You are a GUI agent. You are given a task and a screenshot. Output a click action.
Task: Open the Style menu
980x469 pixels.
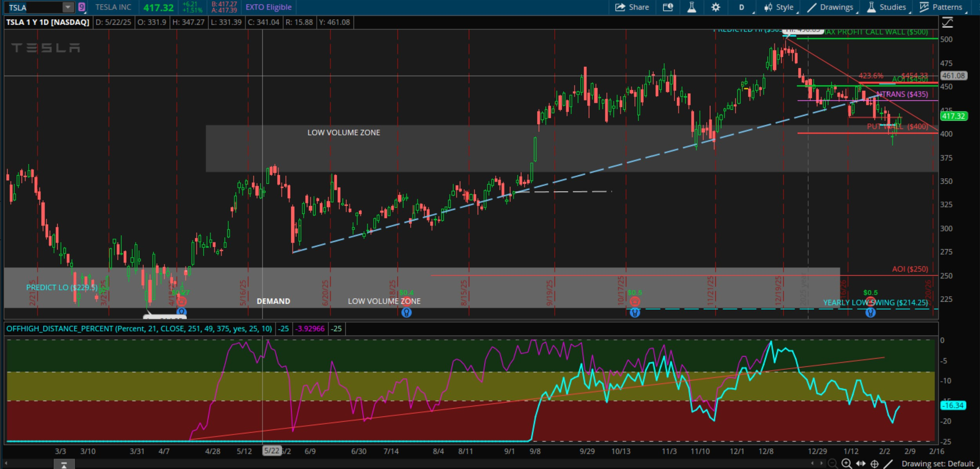[779, 7]
